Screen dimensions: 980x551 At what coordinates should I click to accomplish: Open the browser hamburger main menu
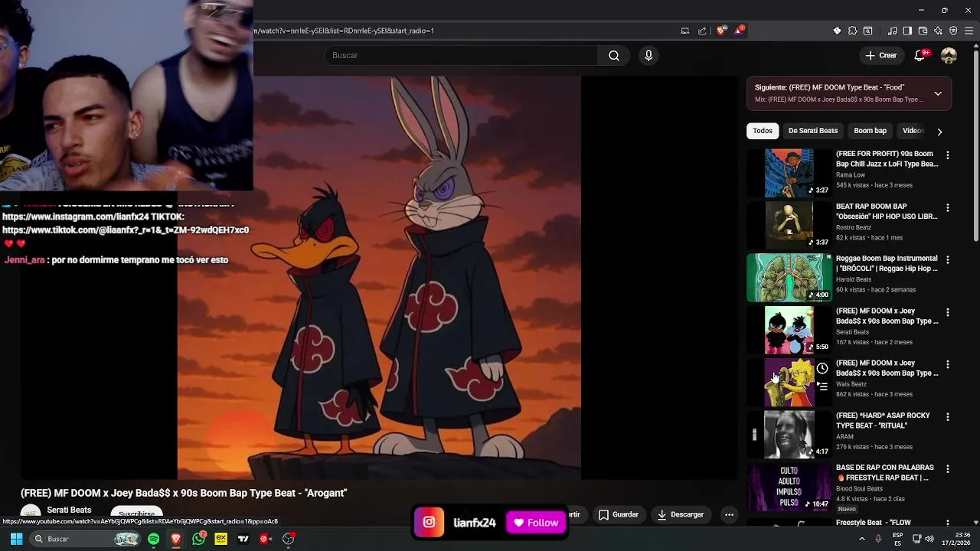[x=969, y=31]
